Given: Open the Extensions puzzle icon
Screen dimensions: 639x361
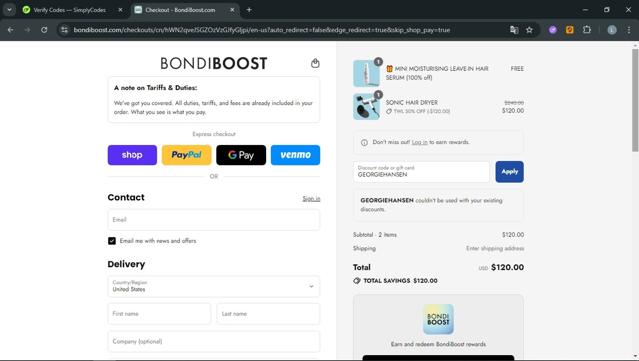Looking at the screenshot, I should [x=587, y=30].
